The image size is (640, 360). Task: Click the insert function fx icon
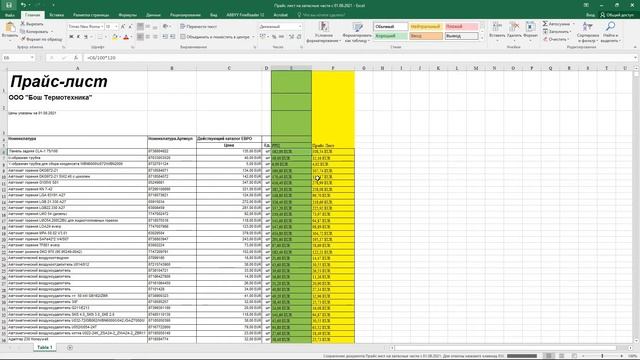tap(76, 58)
